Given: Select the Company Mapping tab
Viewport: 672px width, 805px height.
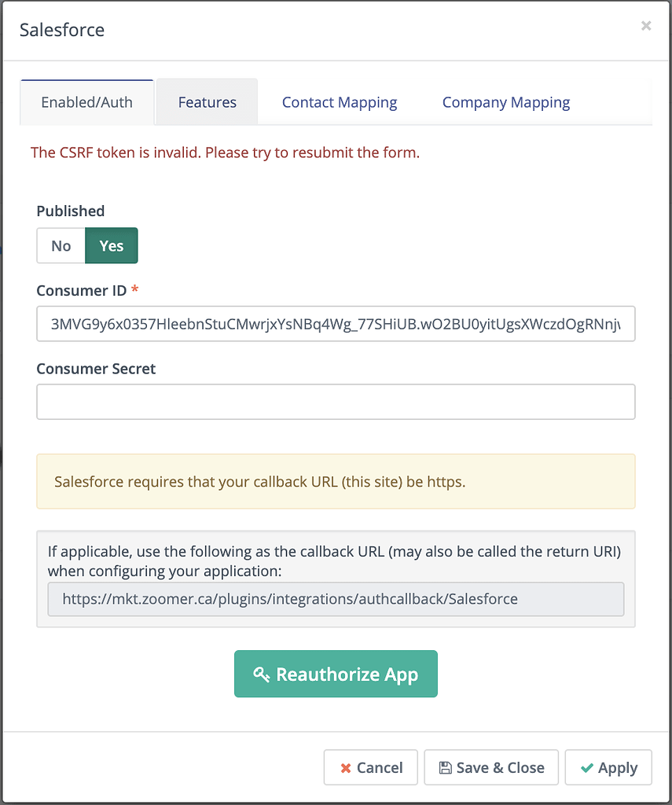Looking at the screenshot, I should pyautogui.click(x=506, y=102).
